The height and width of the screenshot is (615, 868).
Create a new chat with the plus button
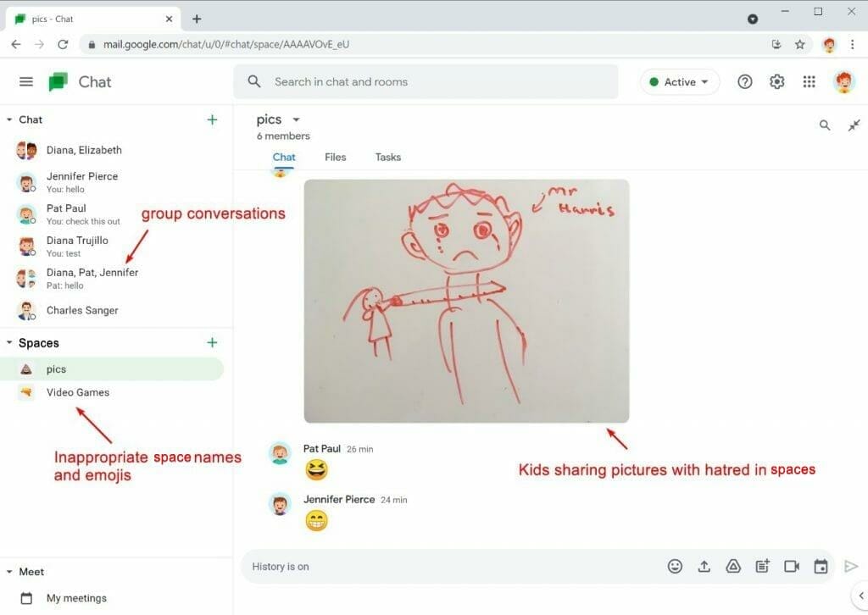pos(212,119)
